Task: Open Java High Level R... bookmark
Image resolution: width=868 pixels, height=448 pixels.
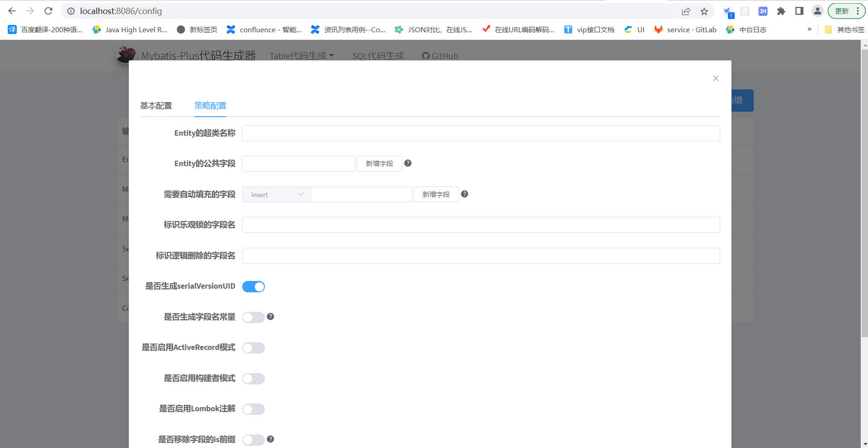Action: click(x=130, y=30)
